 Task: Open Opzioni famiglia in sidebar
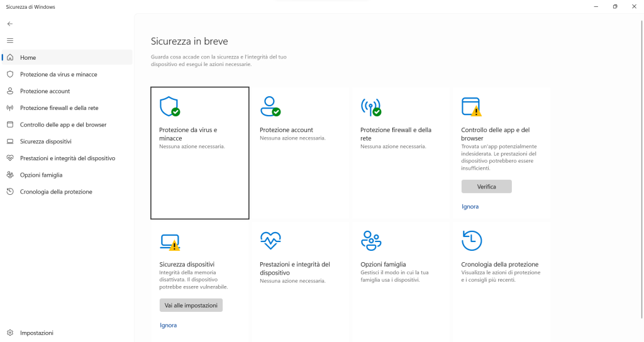pyautogui.click(x=67, y=175)
